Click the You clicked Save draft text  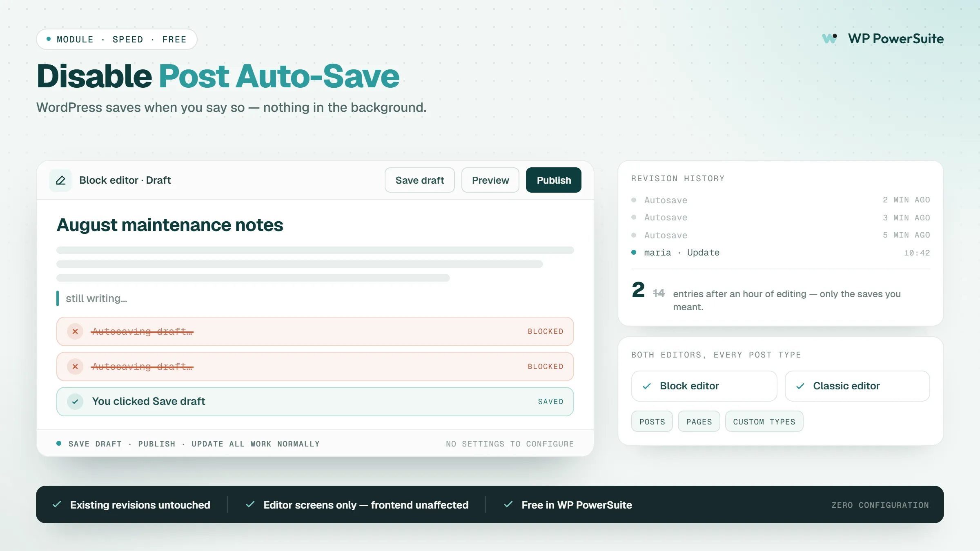[x=149, y=401]
